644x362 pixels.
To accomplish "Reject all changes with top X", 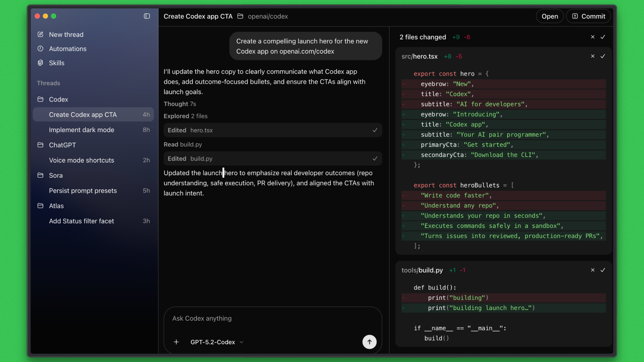I will (x=593, y=37).
